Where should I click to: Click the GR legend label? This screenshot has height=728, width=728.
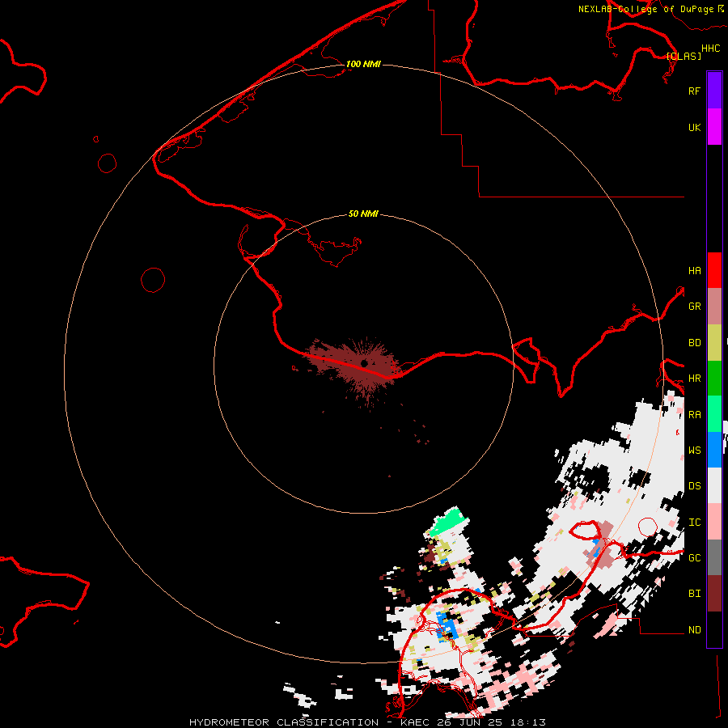click(694, 307)
